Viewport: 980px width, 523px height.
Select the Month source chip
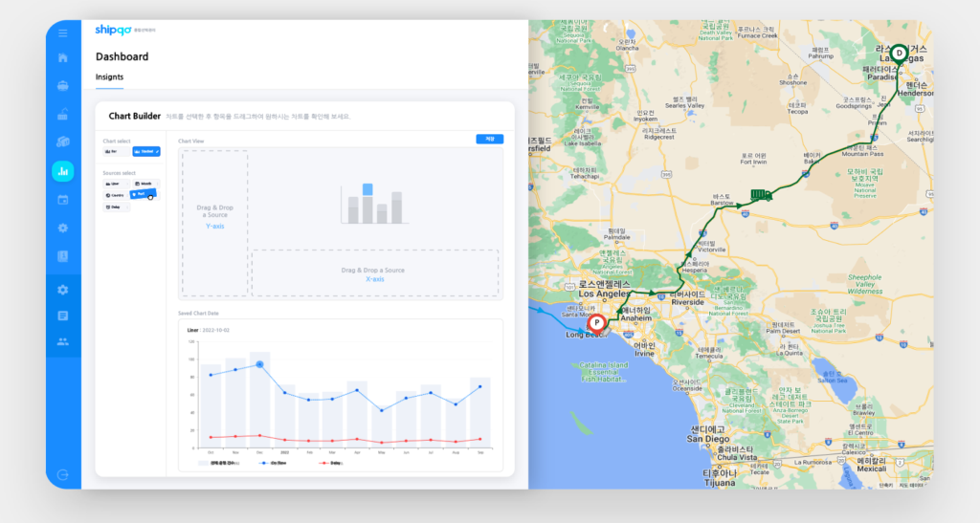pos(146,184)
